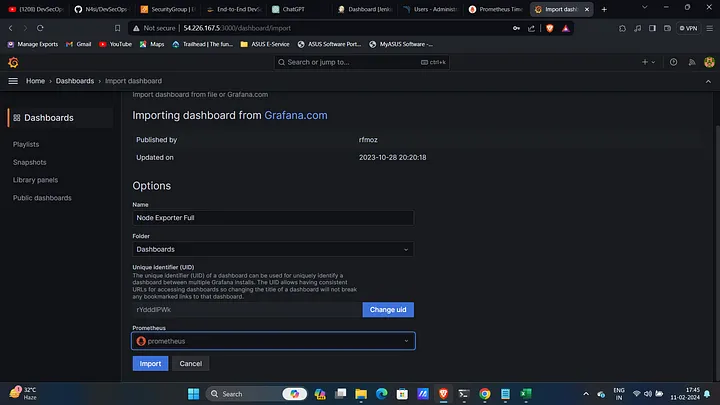Open the Manage Exports bookmark

click(33, 45)
